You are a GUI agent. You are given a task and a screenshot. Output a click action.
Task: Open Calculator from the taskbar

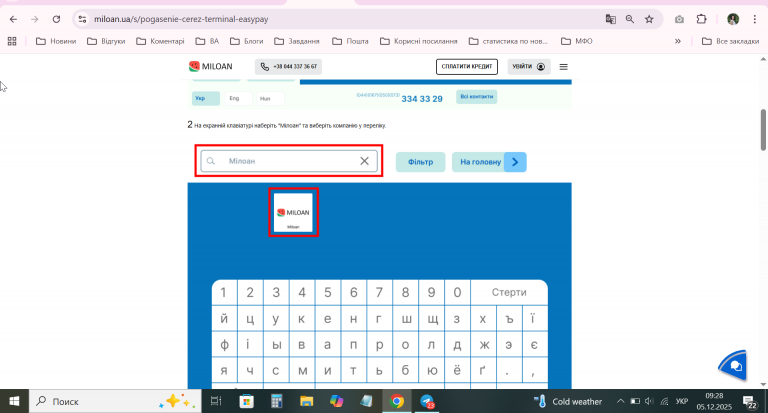tap(277, 401)
